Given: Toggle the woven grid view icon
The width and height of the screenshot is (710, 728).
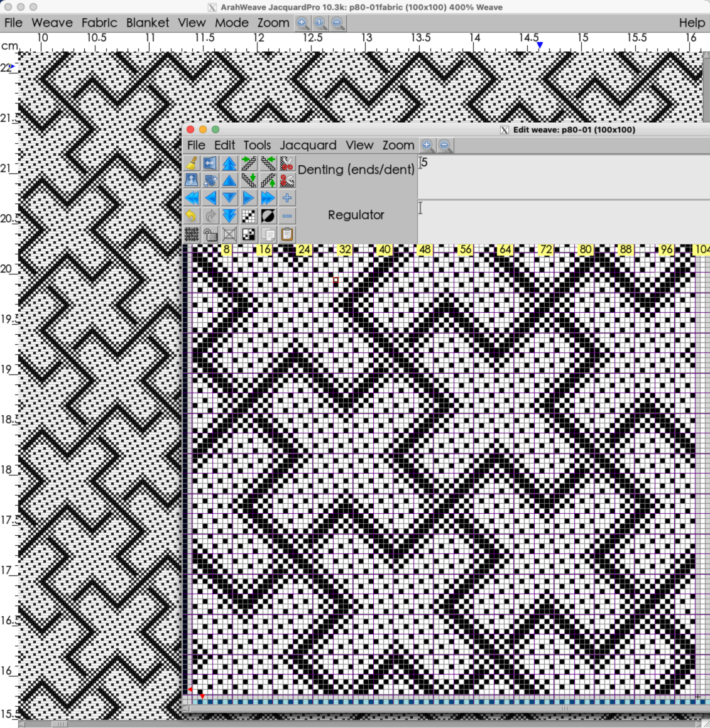Looking at the screenshot, I should point(192,234).
